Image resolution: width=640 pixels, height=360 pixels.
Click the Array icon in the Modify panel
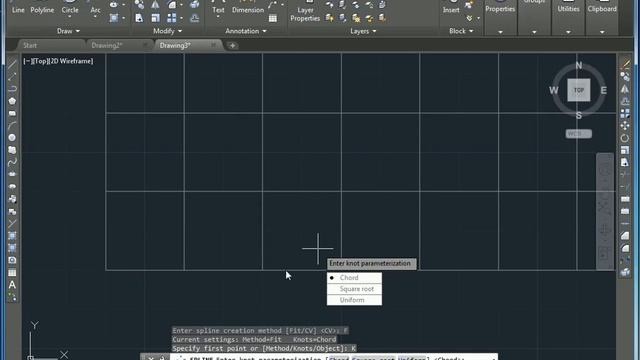click(172, 18)
